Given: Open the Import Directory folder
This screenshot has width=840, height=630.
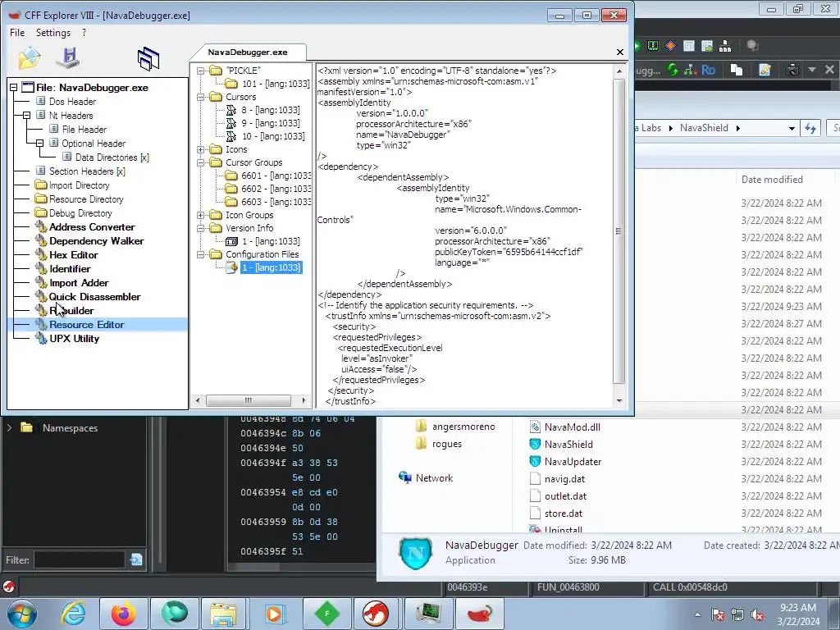Looking at the screenshot, I should 79,185.
